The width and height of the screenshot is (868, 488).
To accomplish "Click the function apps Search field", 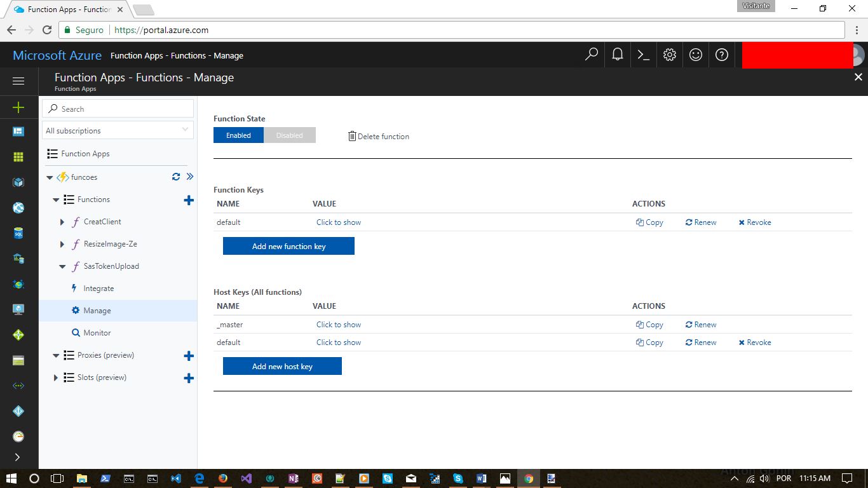I will 118,109.
